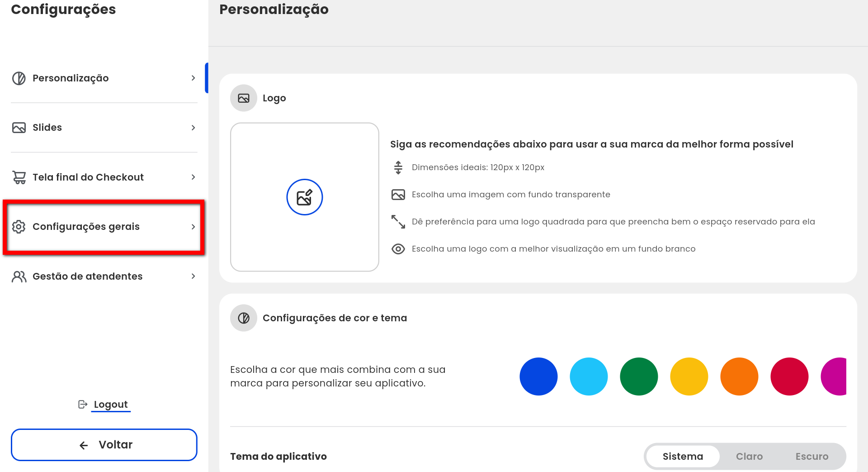Pick the dark blue brand color swatch
The width and height of the screenshot is (868, 472).
(x=538, y=377)
